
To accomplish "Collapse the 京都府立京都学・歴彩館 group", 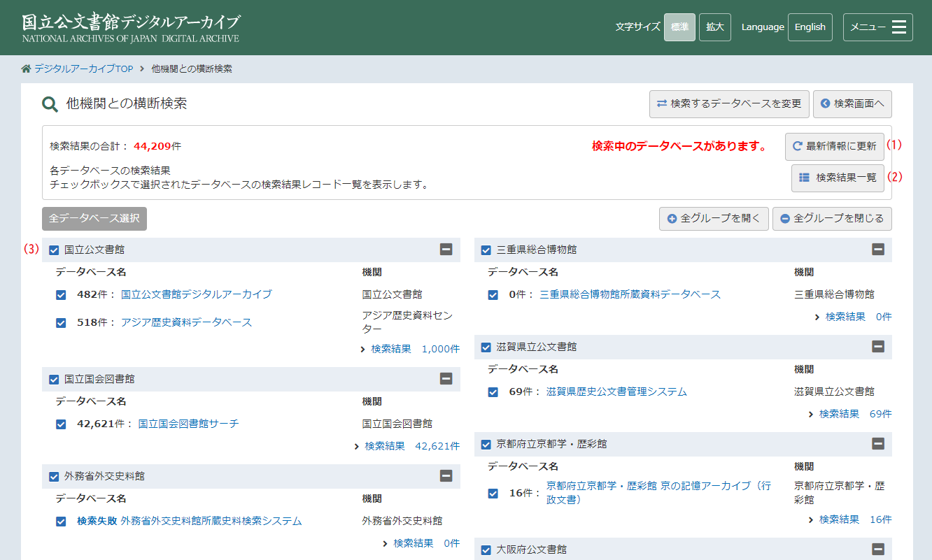I will [878, 443].
